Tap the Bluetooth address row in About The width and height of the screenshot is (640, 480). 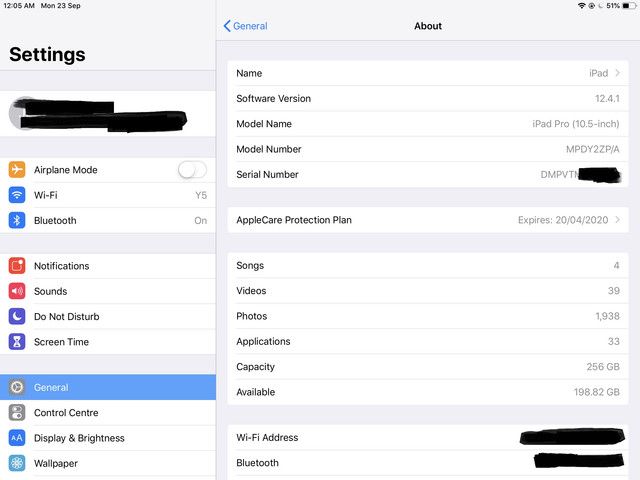coord(428,463)
